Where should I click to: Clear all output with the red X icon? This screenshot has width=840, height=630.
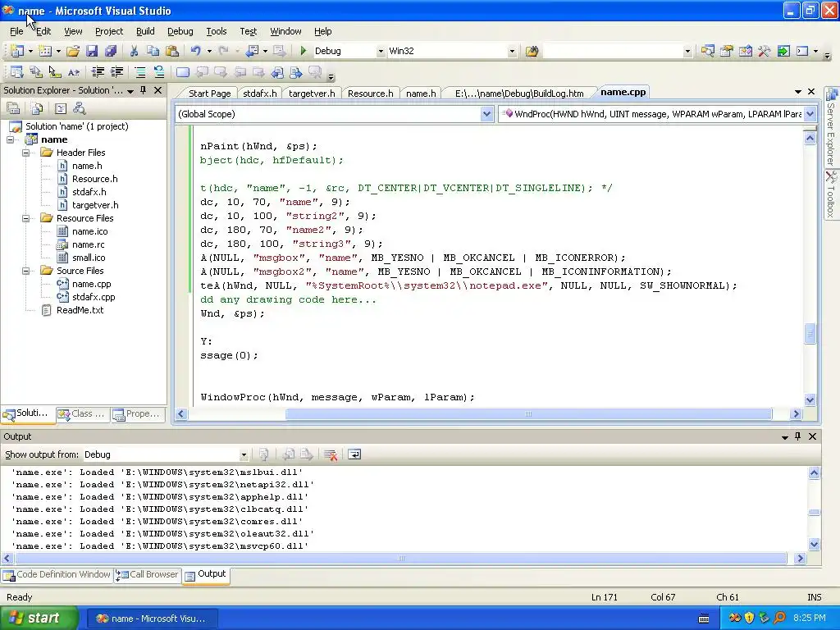point(331,454)
